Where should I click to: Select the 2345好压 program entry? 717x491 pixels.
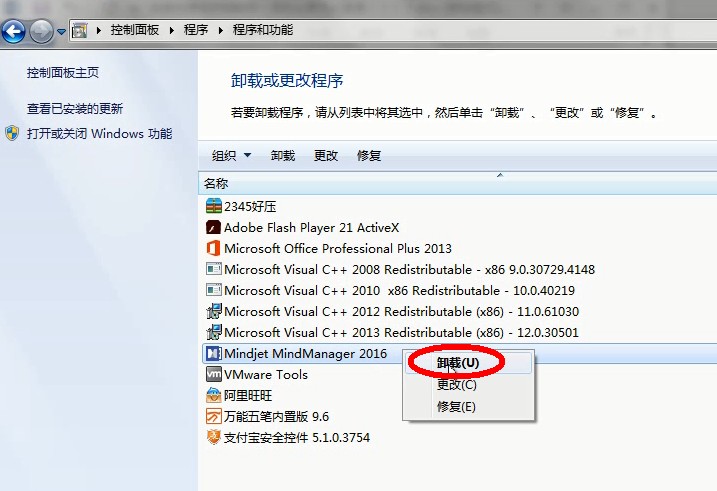point(250,207)
